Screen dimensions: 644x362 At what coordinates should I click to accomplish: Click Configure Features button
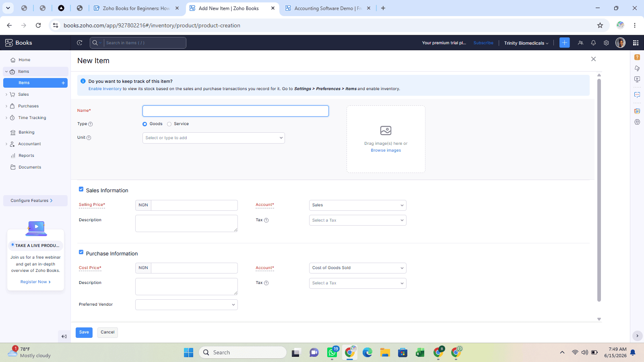click(35, 201)
